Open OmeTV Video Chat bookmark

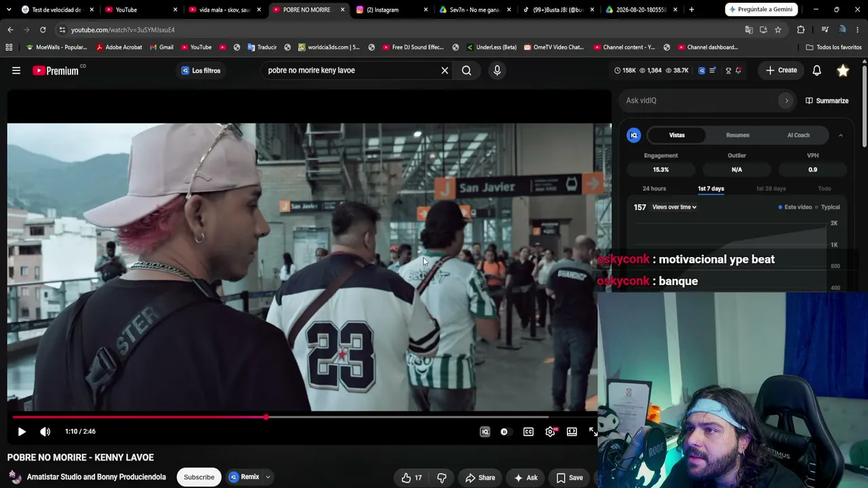[553, 47]
